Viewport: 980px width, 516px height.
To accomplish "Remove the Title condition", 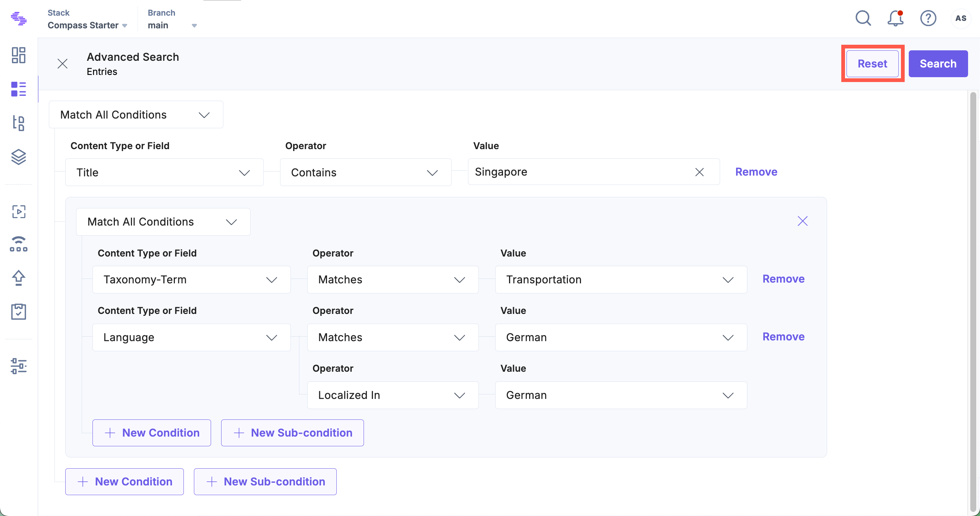I will 756,172.
